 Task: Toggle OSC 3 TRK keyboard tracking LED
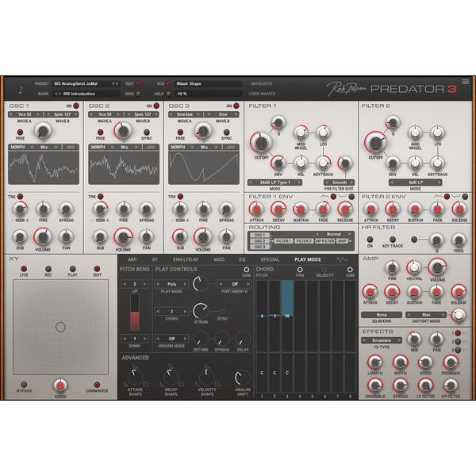click(x=180, y=197)
